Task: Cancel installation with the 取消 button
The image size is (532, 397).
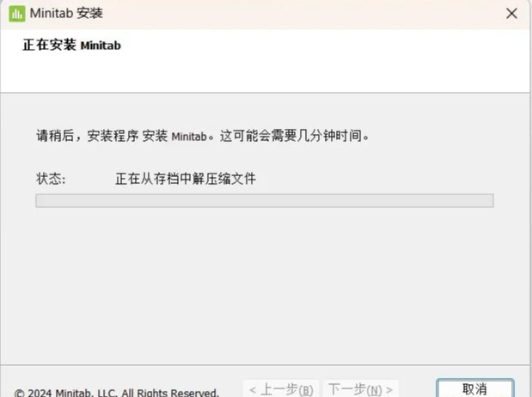Action: pos(474,389)
